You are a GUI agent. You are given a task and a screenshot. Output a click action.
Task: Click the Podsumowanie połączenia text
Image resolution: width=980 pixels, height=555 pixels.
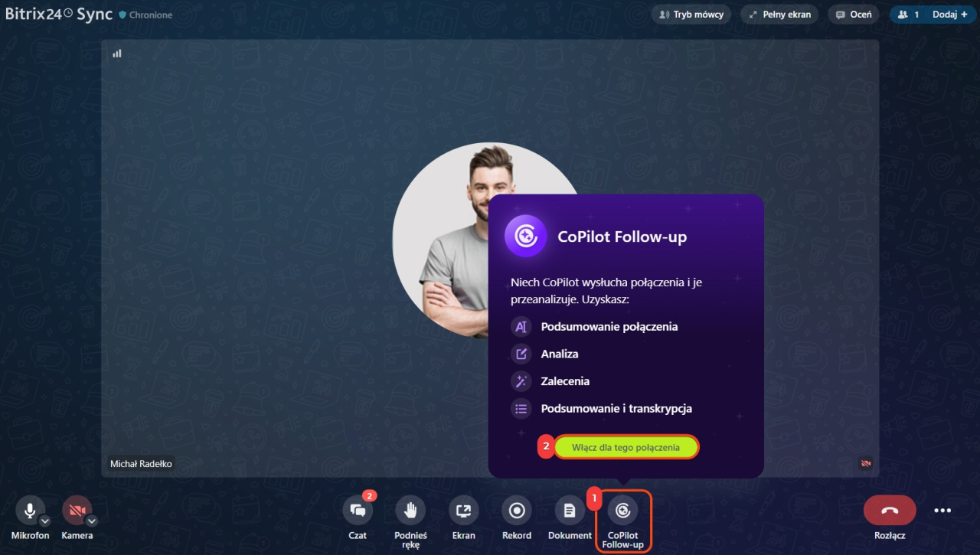609,327
